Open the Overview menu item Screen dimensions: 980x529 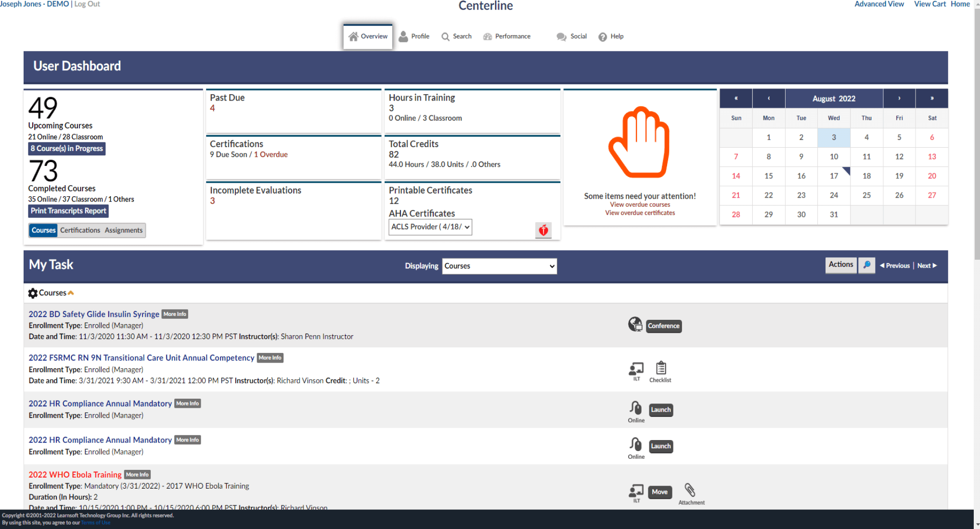pos(368,36)
